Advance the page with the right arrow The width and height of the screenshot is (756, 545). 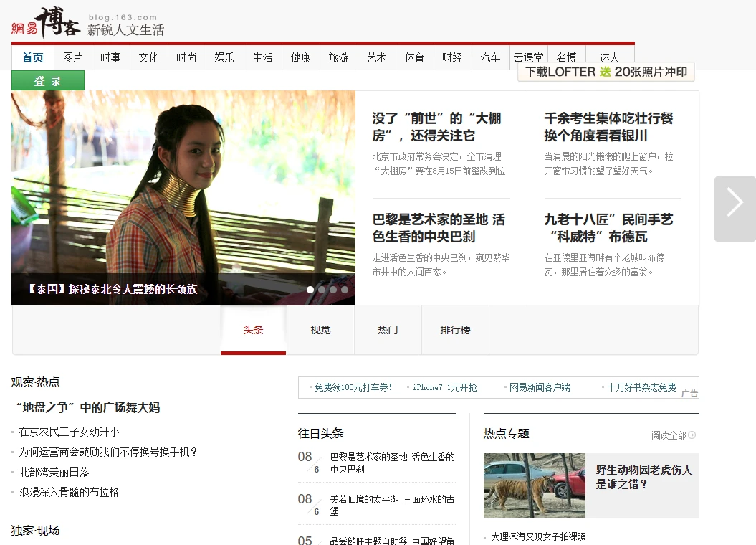(x=735, y=209)
